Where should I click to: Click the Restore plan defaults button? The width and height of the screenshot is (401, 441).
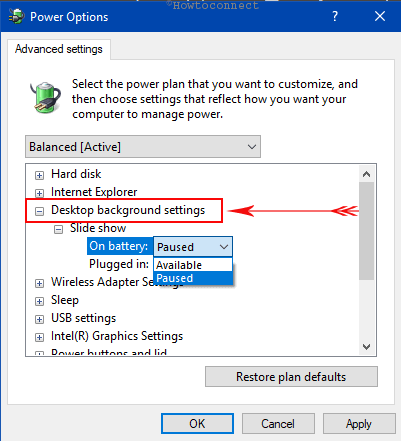(x=291, y=377)
